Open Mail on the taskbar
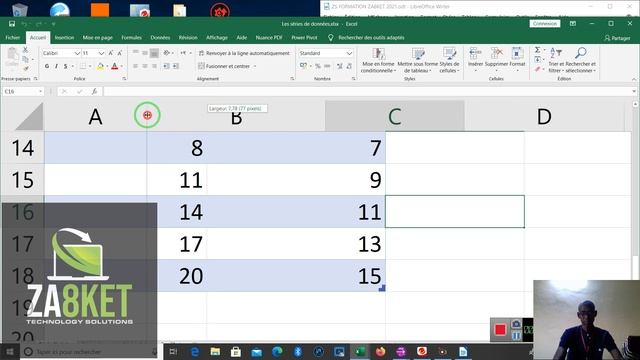 (x=256, y=351)
